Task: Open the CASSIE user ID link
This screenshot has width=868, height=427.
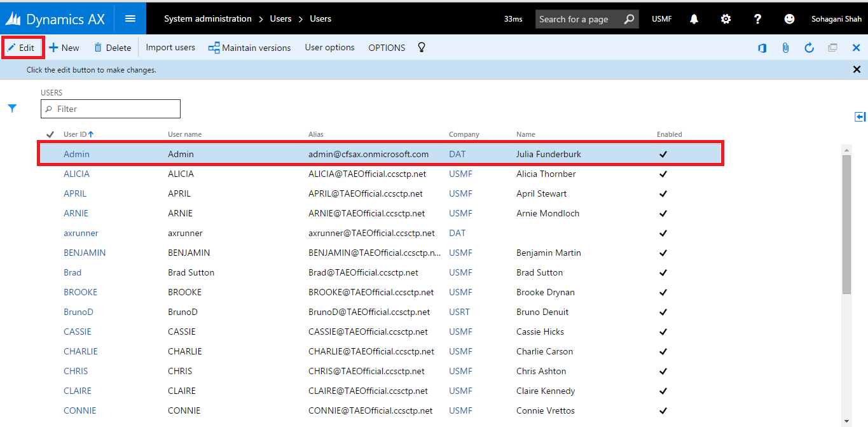Action: tap(78, 332)
